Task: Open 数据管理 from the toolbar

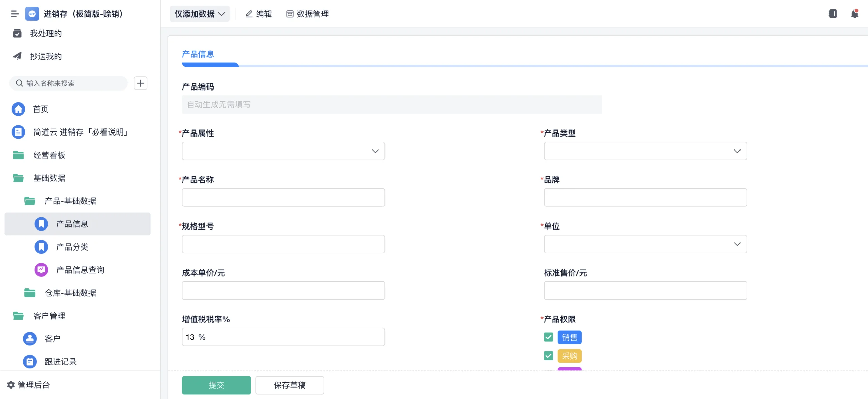Action: tap(307, 14)
